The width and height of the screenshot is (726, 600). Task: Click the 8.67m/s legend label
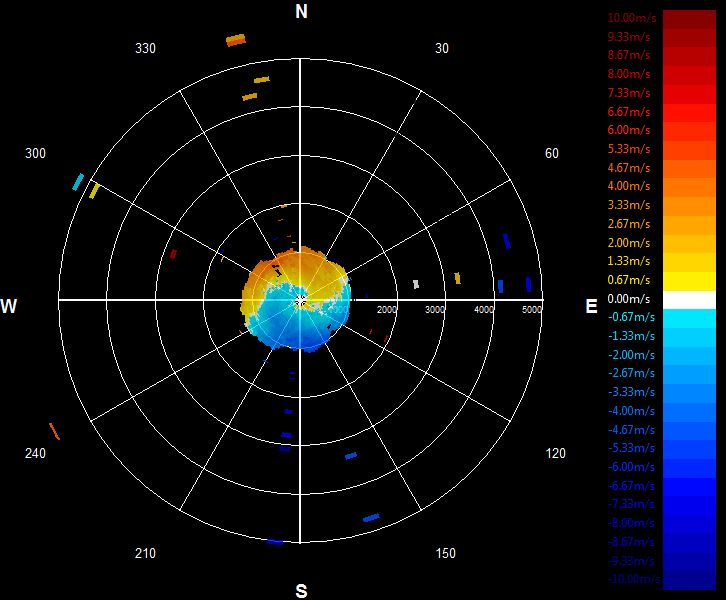629,55
